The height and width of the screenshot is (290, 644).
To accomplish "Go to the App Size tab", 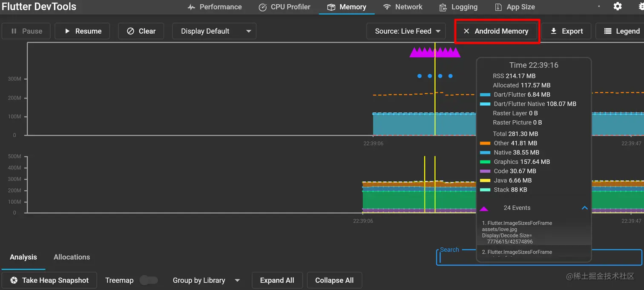I will pos(515,7).
